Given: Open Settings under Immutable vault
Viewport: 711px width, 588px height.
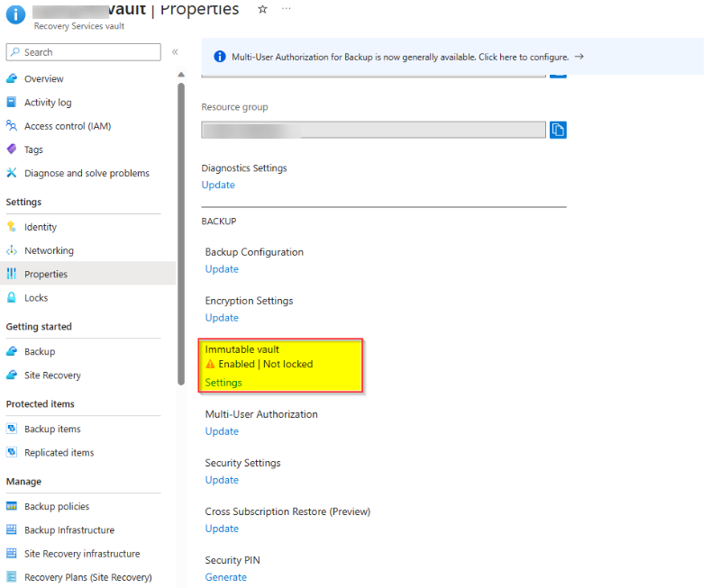Looking at the screenshot, I should click(223, 383).
